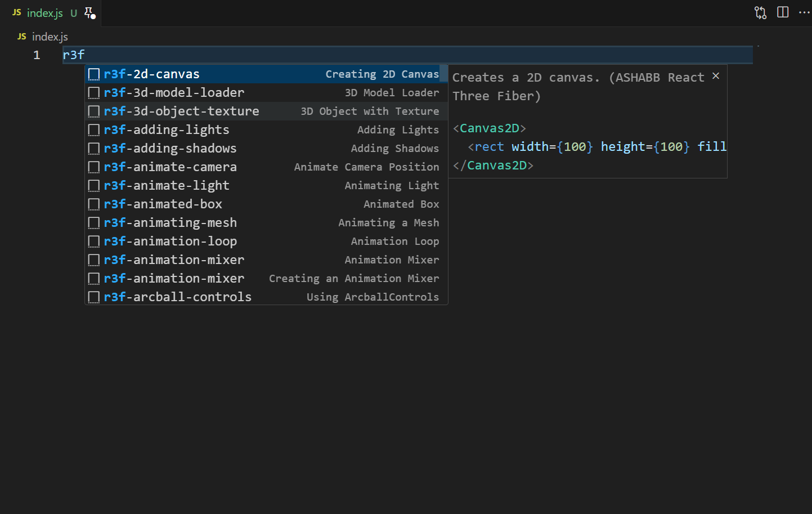
Task: Click the JS file icon on the tab
Action: point(17,12)
